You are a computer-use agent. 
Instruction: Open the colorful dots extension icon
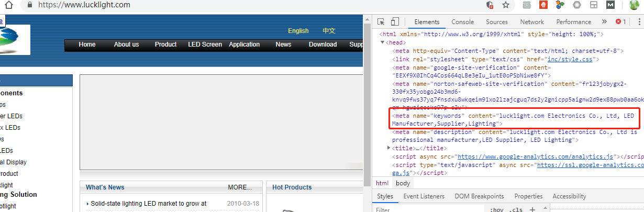560,5
